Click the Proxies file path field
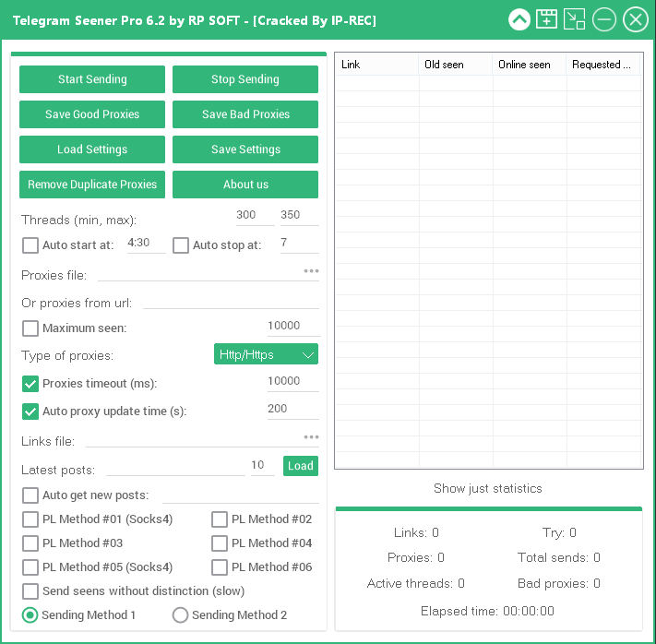656x644 pixels. click(200, 274)
